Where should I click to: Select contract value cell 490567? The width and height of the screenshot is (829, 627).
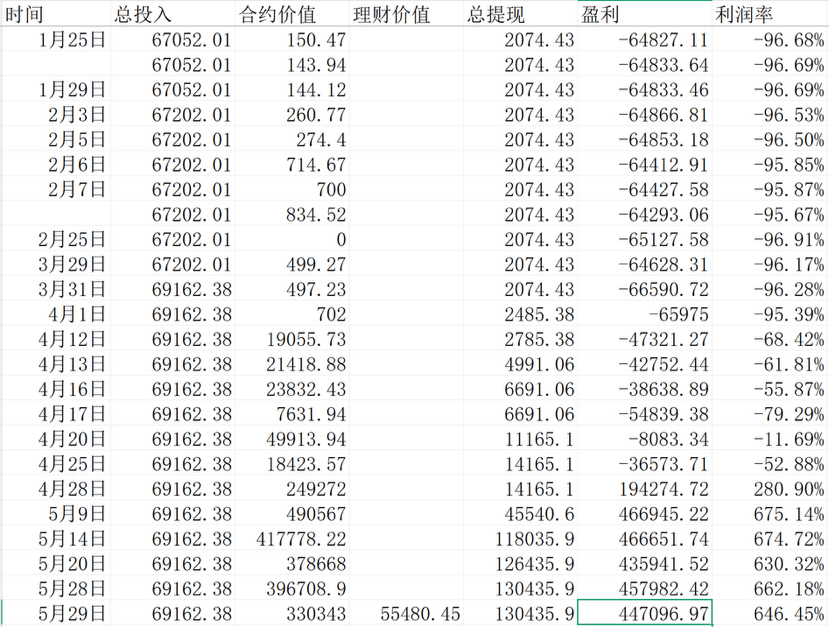292,513
